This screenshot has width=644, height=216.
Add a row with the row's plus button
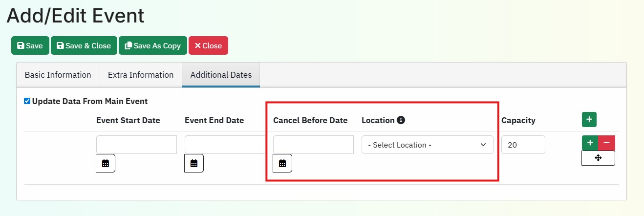click(590, 143)
